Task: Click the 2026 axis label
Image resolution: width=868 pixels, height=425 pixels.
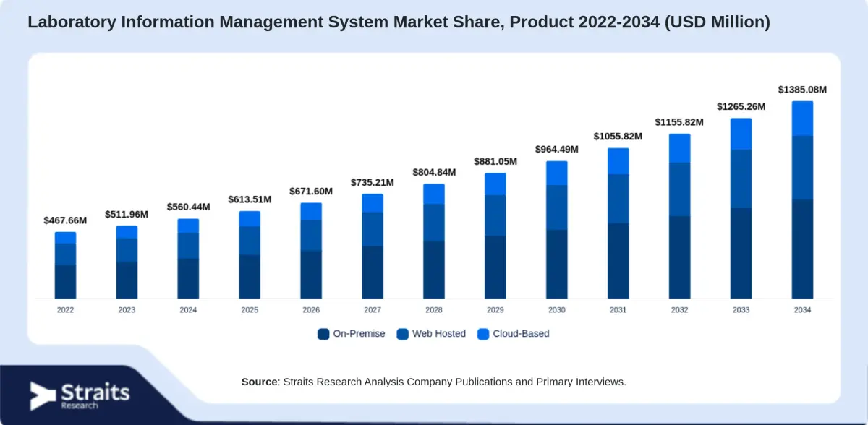Action: tap(311, 309)
